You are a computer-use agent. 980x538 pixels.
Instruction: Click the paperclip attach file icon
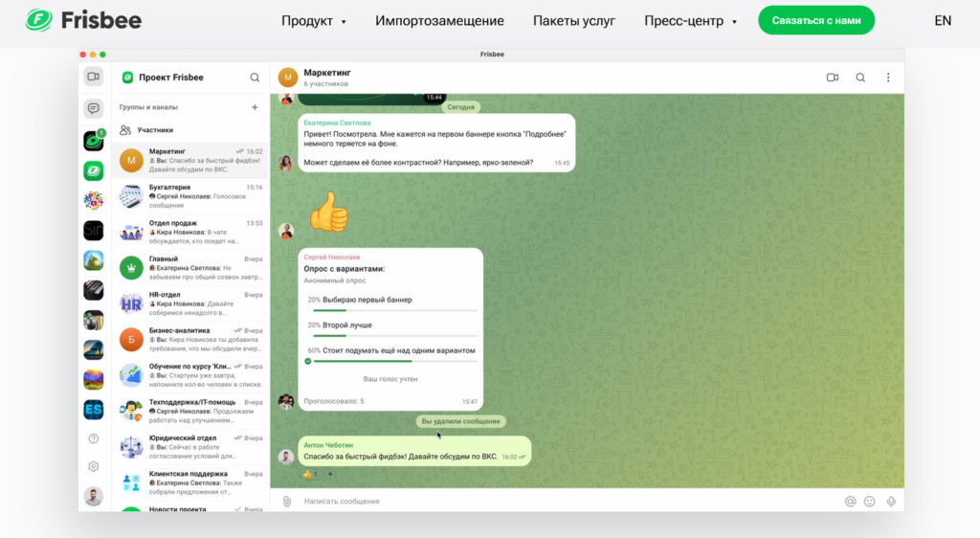(x=285, y=501)
